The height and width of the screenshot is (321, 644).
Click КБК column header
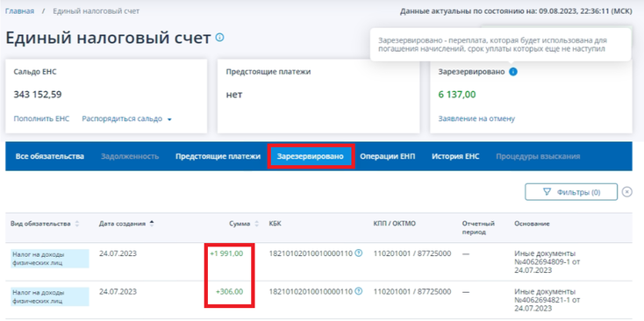click(x=275, y=224)
